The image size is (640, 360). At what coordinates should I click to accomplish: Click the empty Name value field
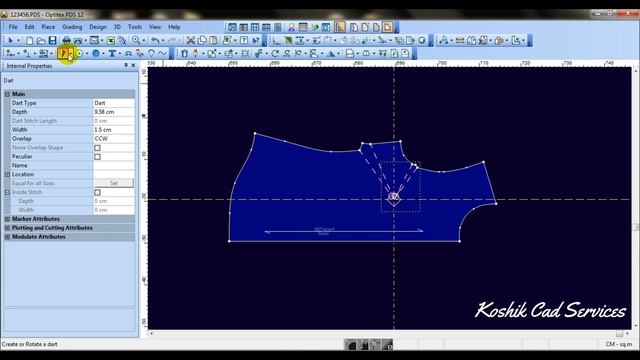coord(114,165)
